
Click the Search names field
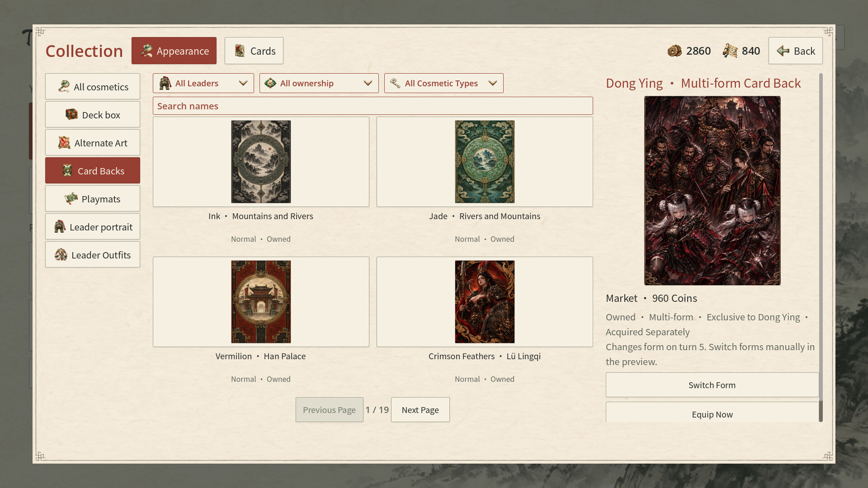point(373,106)
